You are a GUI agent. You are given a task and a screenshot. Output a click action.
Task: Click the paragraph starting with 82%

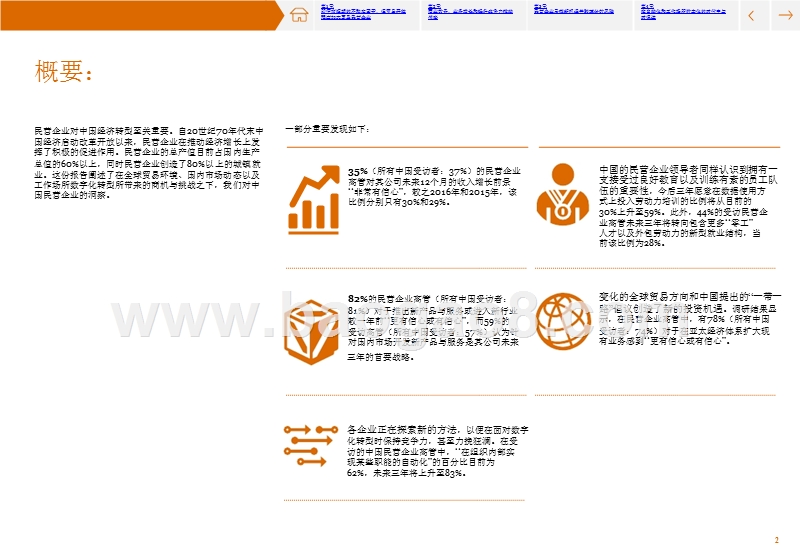(433, 328)
